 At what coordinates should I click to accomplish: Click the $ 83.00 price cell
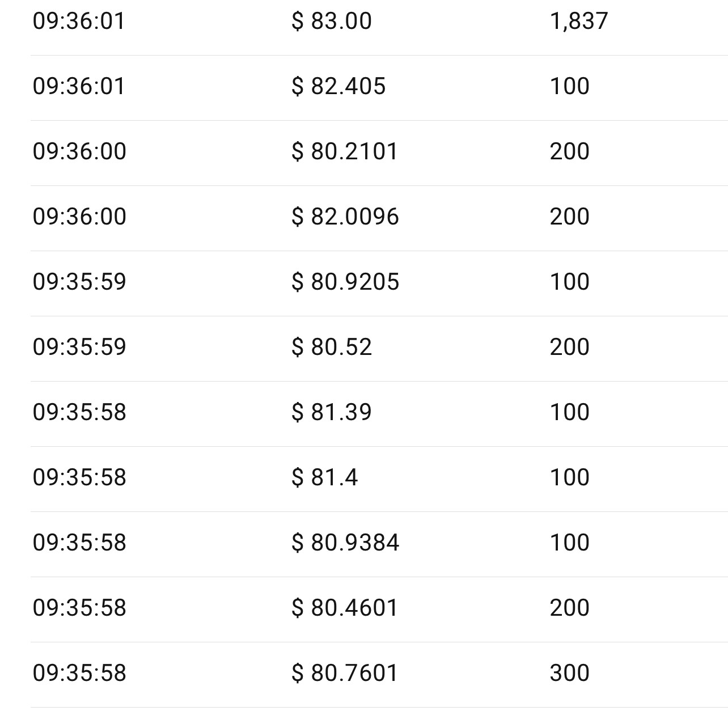tap(332, 22)
